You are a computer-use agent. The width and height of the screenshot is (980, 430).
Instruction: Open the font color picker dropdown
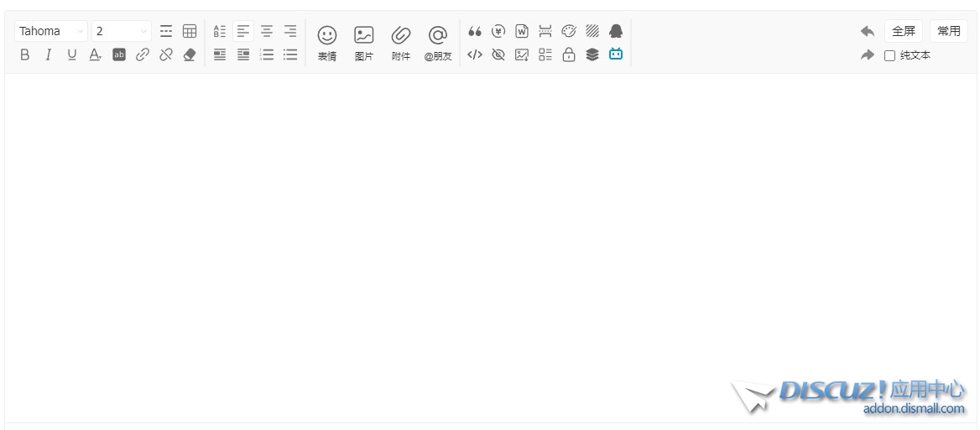(x=96, y=54)
